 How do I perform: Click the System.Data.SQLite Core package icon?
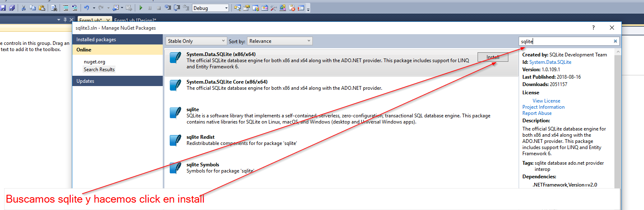[x=175, y=85]
